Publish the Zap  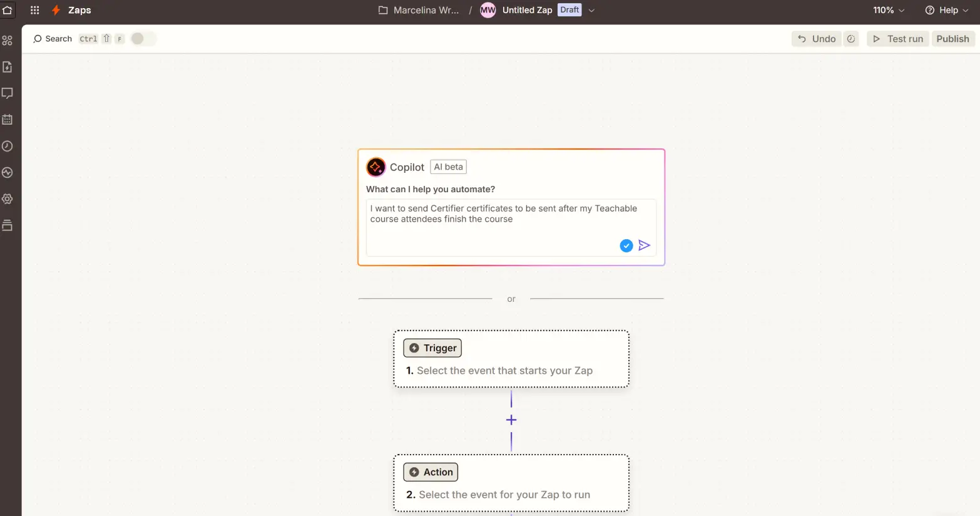pyautogui.click(x=952, y=39)
